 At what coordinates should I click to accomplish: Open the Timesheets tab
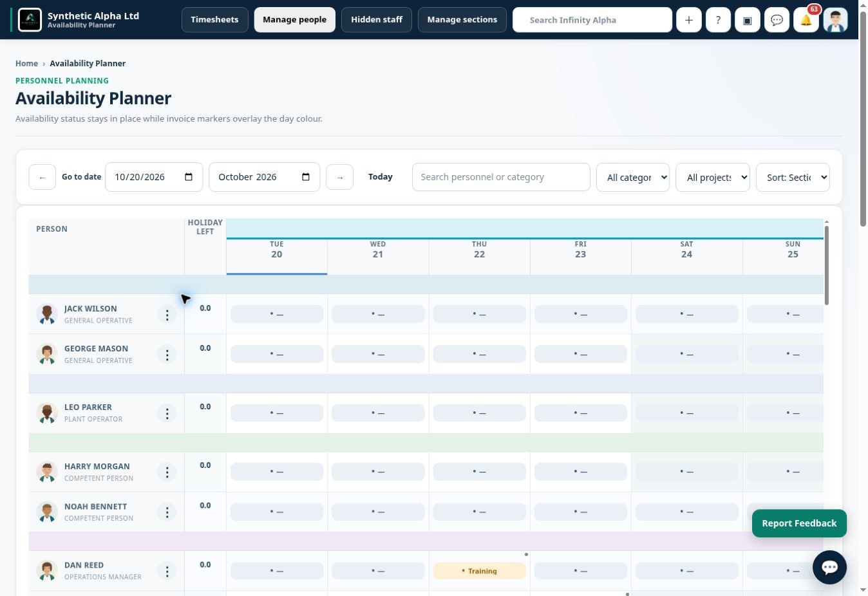tap(214, 20)
